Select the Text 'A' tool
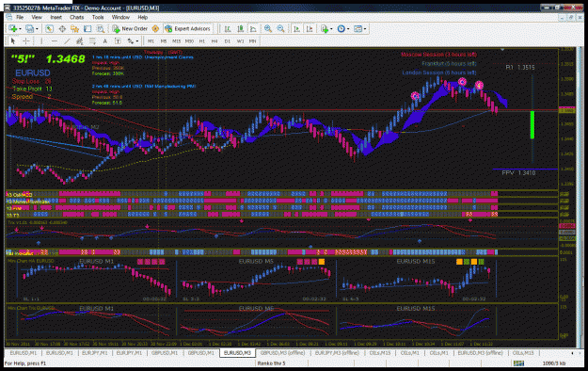588x371 pixels. [105, 40]
